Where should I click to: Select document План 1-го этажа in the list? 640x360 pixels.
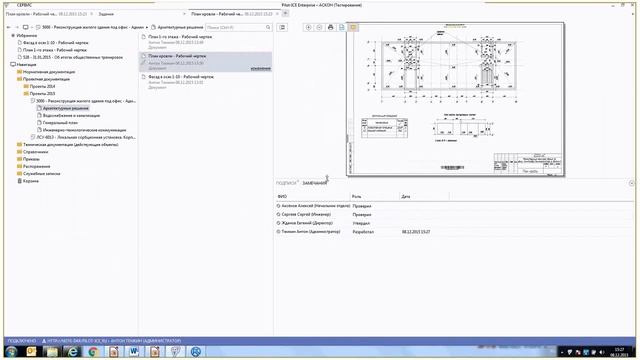(x=206, y=42)
